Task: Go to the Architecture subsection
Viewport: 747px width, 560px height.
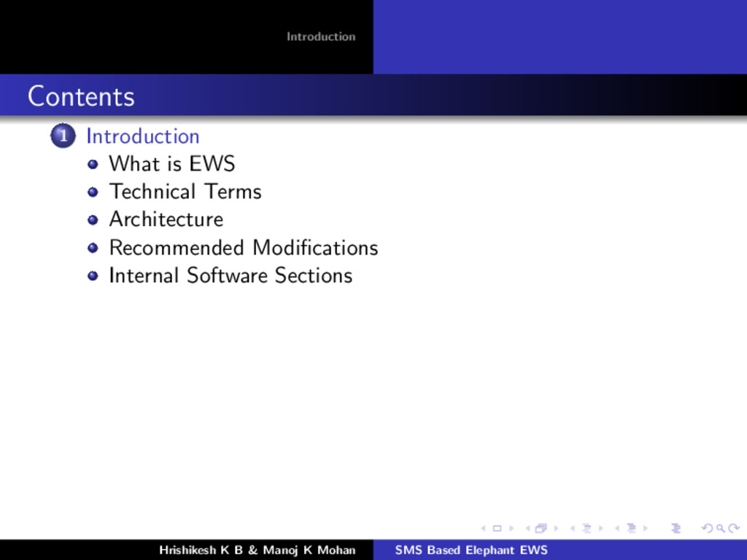Action: point(166,219)
